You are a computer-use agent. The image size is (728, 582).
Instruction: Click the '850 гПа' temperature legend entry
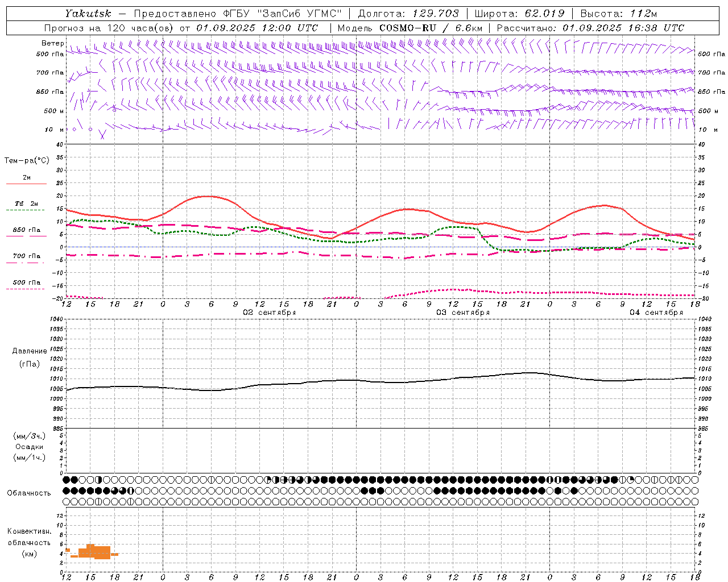coord(27,230)
